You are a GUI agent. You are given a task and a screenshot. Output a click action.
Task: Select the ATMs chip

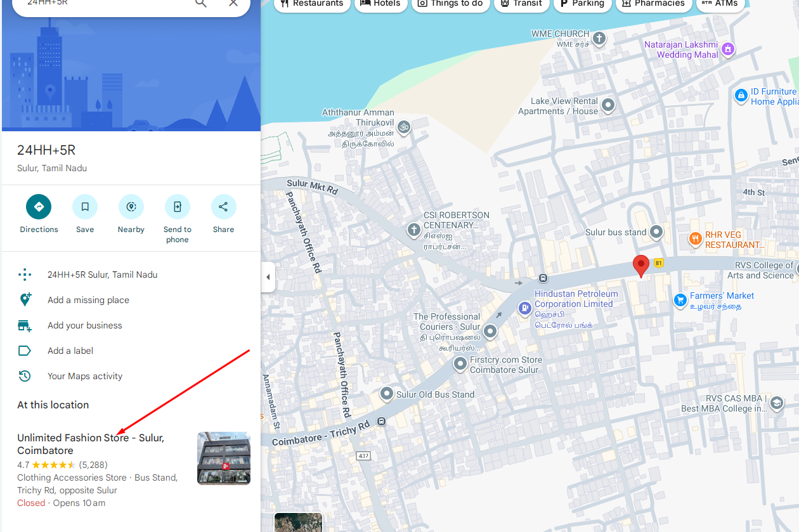[x=721, y=3]
